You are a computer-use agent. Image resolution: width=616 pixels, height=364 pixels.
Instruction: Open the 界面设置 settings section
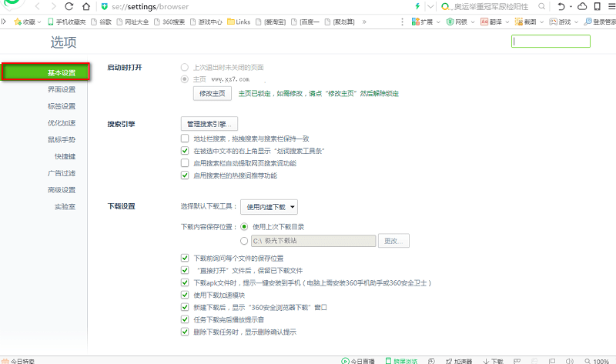62,89
